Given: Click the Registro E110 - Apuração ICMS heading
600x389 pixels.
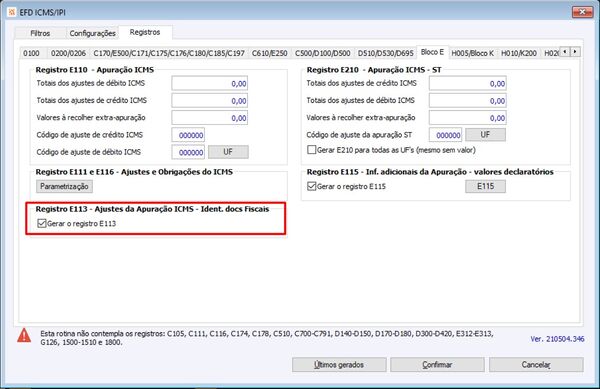Looking at the screenshot, I should click(95, 70).
